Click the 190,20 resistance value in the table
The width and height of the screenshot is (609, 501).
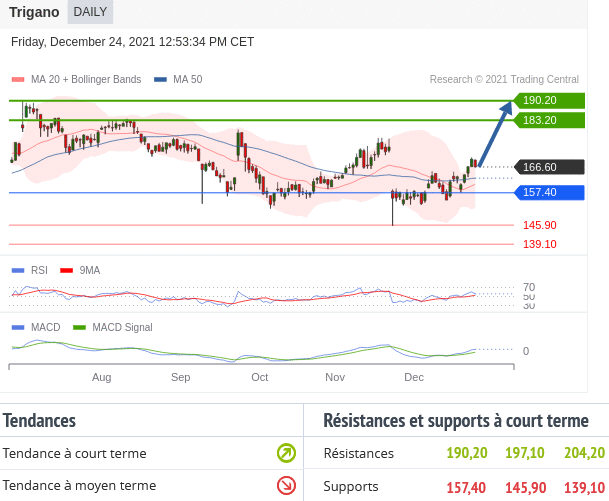467,453
